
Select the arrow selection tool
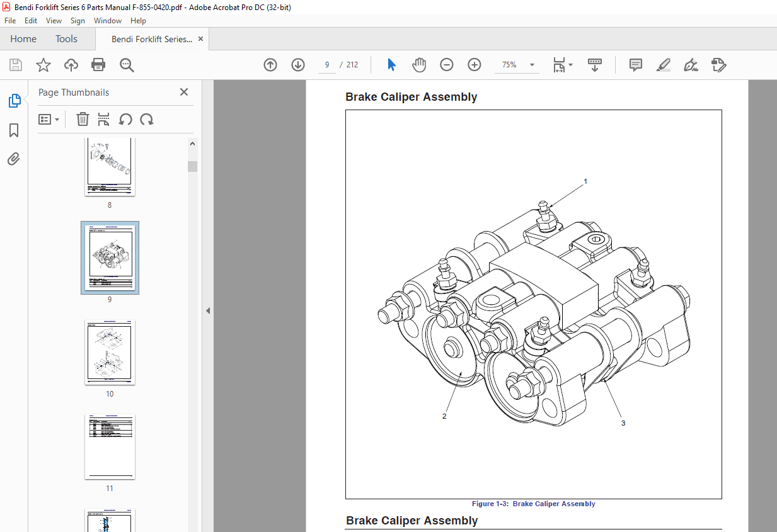tap(391, 65)
